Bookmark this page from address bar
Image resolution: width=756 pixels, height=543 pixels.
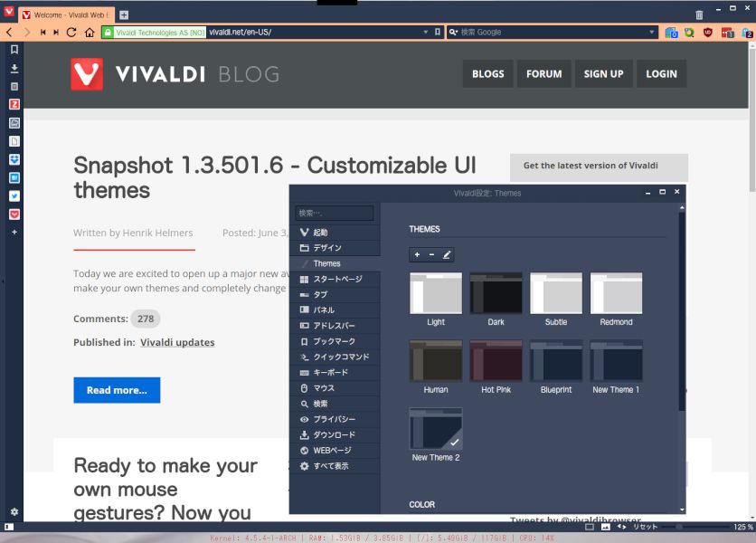pyautogui.click(x=438, y=33)
